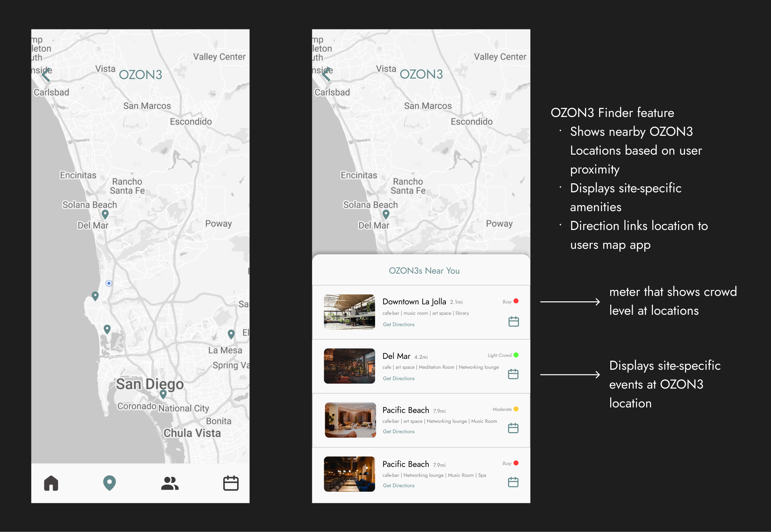Click the blue current location dot
The image size is (771, 532).
[x=109, y=283]
